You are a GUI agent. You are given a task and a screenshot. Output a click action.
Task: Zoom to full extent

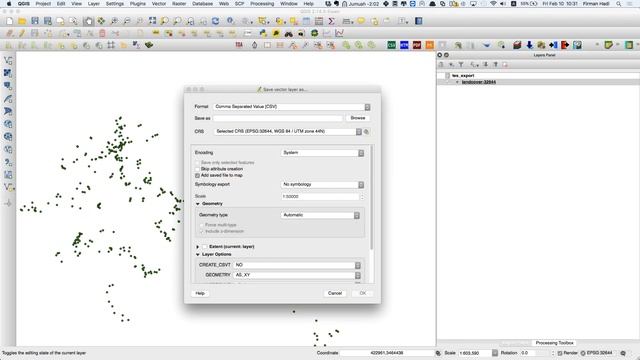coord(152,21)
